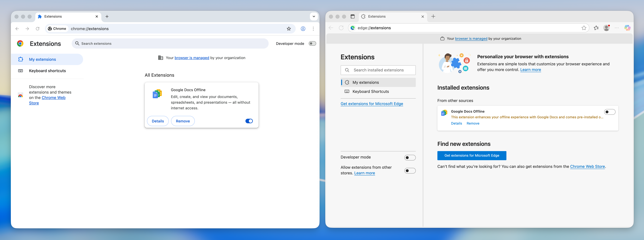644x240 pixels.
Task: Toggle Chrome Developer mode switch
Action: pos(312,43)
